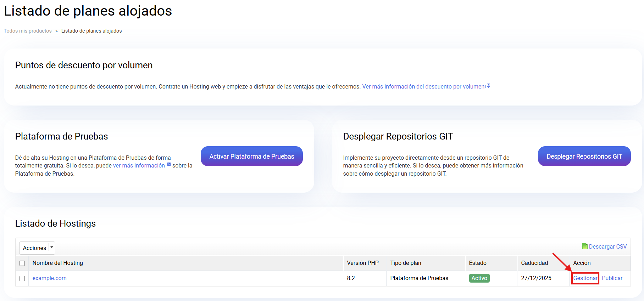Screen dimensions: 644x301
Task: Toggle the select-all checkbox in table header
Action: point(22,263)
